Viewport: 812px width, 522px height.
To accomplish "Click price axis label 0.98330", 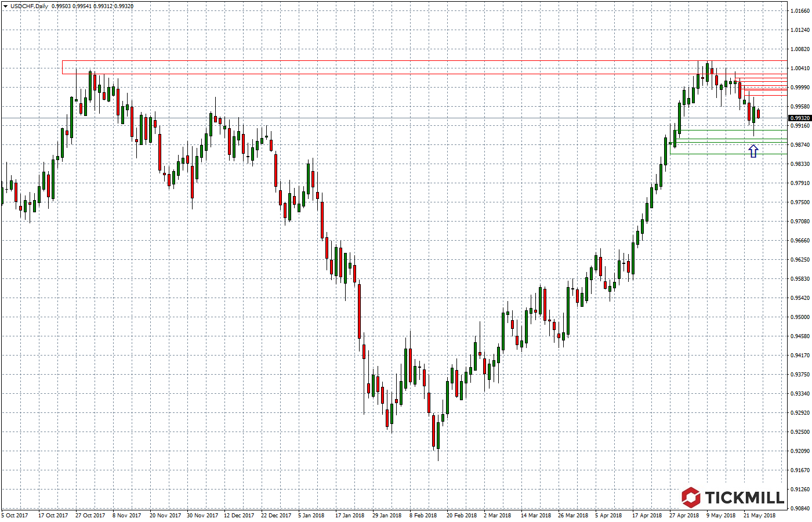I will pos(800,164).
